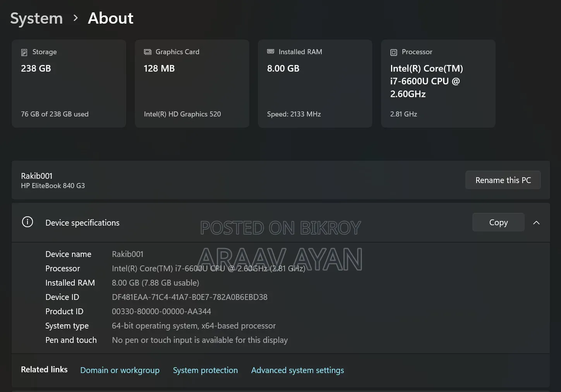This screenshot has height=392, width=561.
Task: Click the 'Product ID' row label
Action: [64, 312]
